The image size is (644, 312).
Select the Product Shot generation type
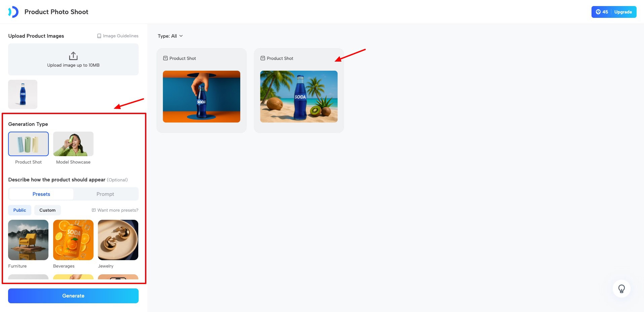[28, 144]
